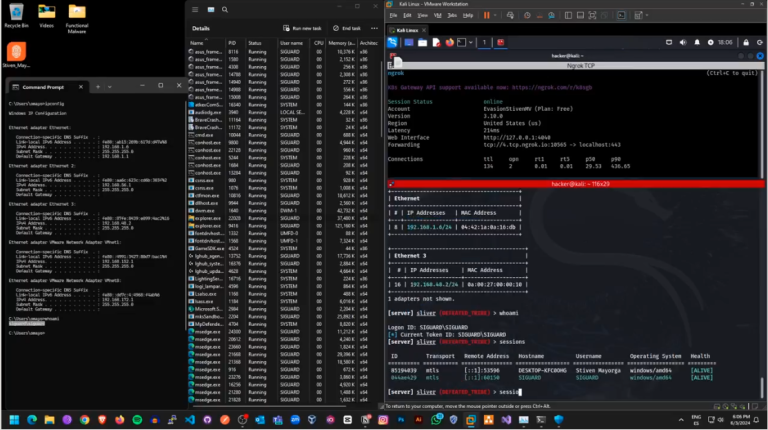Open VMware File menu

tap(393, 16)
